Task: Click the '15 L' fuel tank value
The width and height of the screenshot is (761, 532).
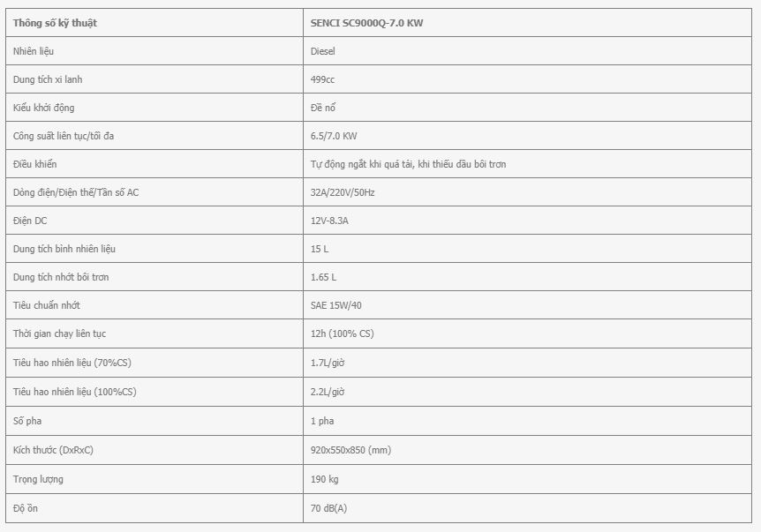Action: coord(320,249)
